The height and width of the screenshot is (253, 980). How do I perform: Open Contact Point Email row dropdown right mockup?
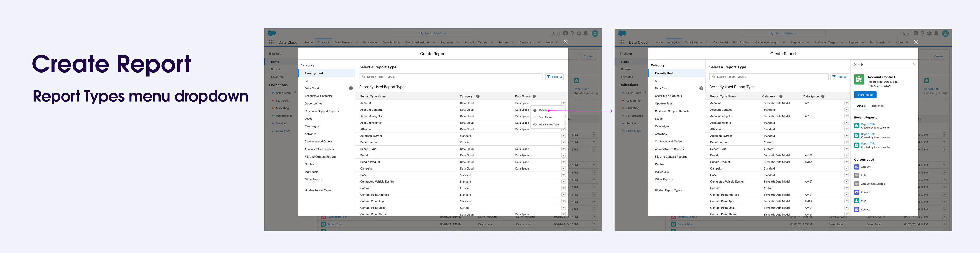[x=847, y=208]
